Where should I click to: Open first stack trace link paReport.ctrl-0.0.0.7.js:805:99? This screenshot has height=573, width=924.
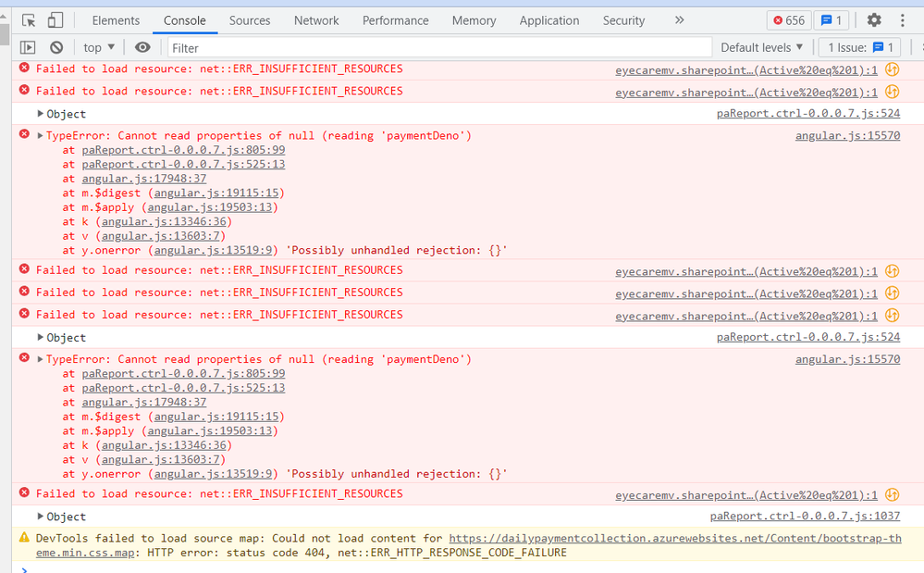[x=183, y=150]
